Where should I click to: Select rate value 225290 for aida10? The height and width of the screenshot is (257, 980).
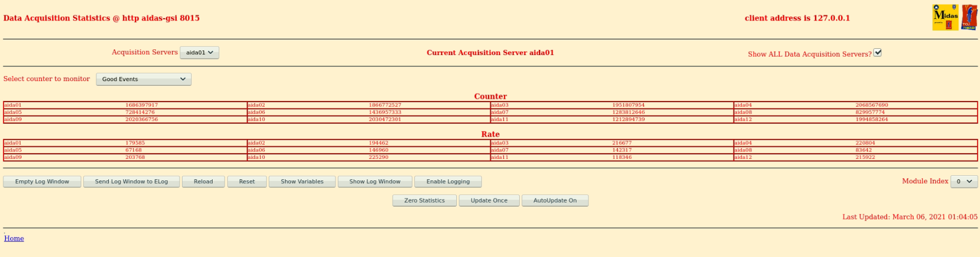[x=379, y=157]
